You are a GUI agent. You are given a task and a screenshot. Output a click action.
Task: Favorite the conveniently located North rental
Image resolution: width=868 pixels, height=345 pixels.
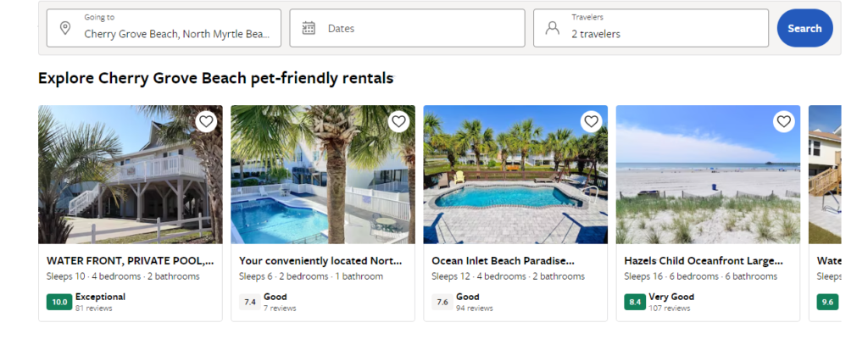(x=398, y=122)
